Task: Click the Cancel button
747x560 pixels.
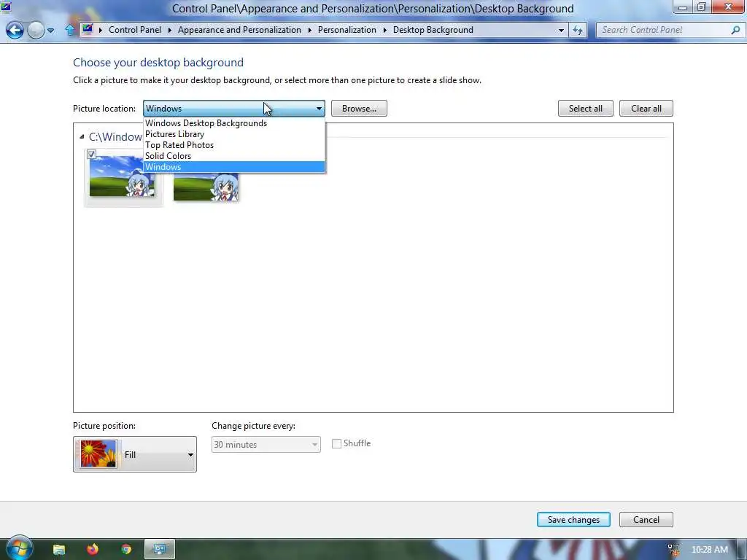Action: pyautogui.click(x=646, y=519)
